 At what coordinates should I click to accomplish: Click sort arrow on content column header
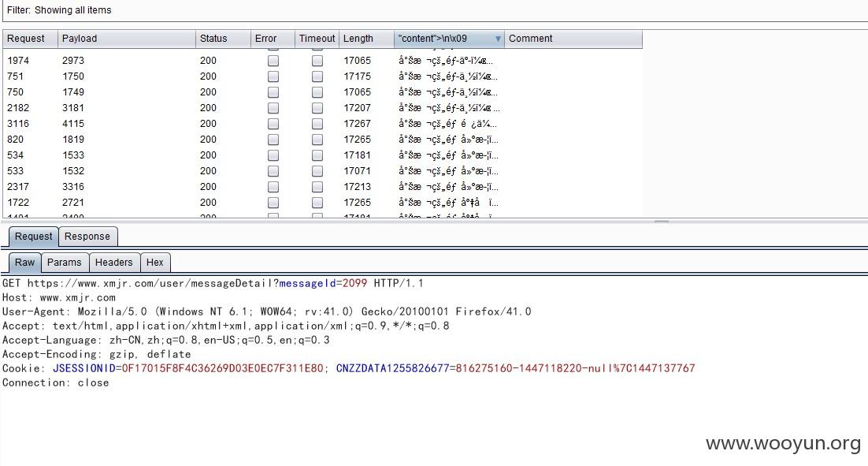498,39
